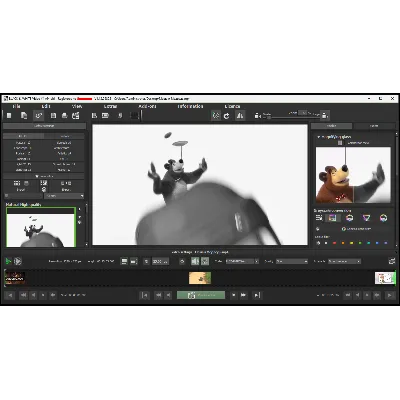Open the Licence menu

pos(232,106)
